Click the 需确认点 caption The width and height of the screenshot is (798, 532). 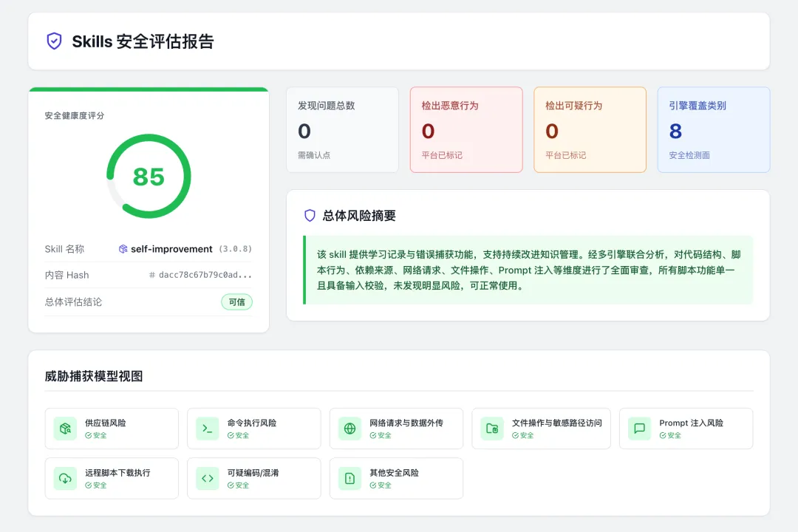pos(314,155)
